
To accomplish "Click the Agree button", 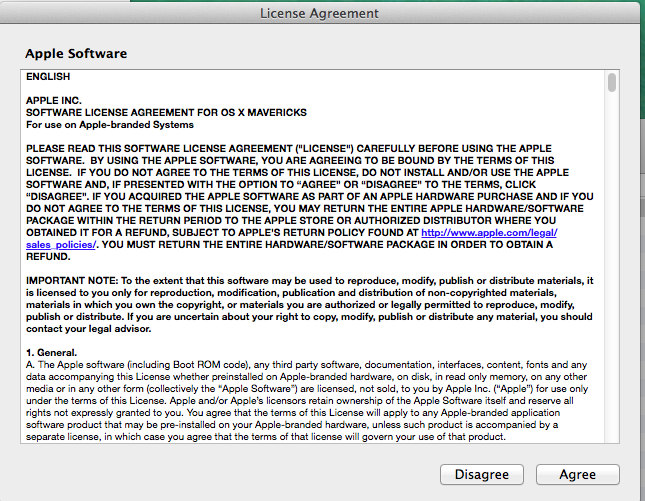I will 578,474.
